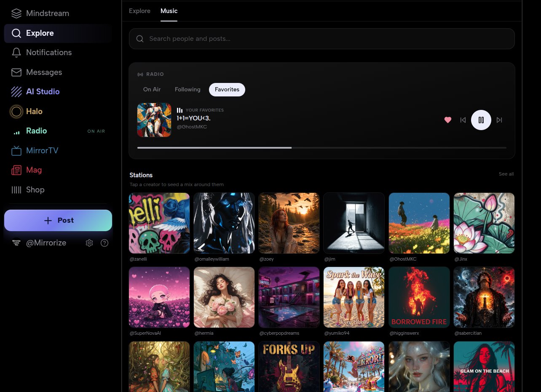Open MirrorTV television icon
Screen dimensions: 541x392
[16, 151]
